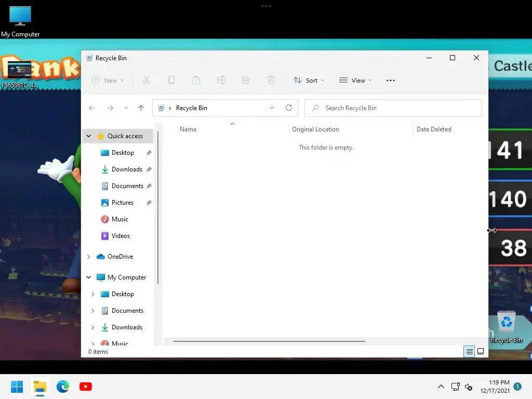Select Videos in Quick access

121,236
